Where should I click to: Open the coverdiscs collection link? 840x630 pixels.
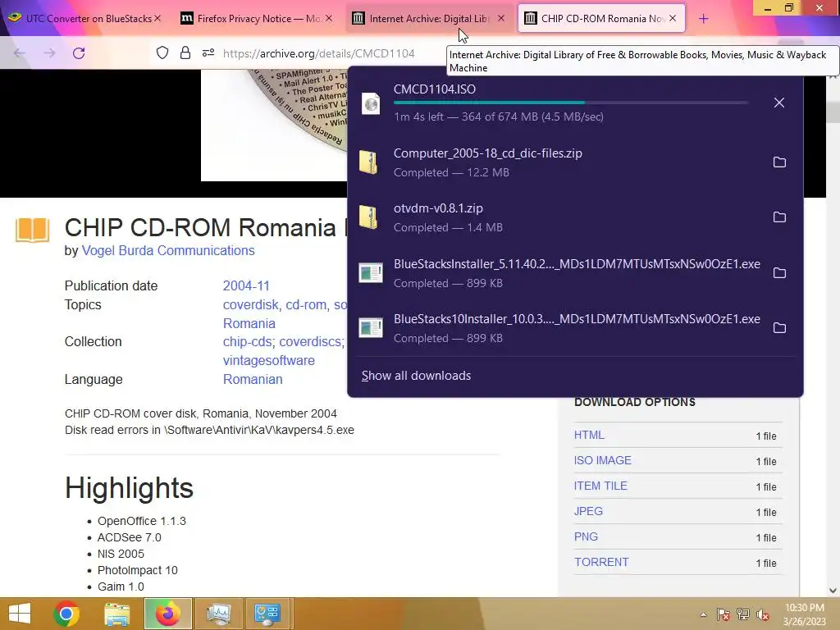pyautogui.click(x=310, y=342)
